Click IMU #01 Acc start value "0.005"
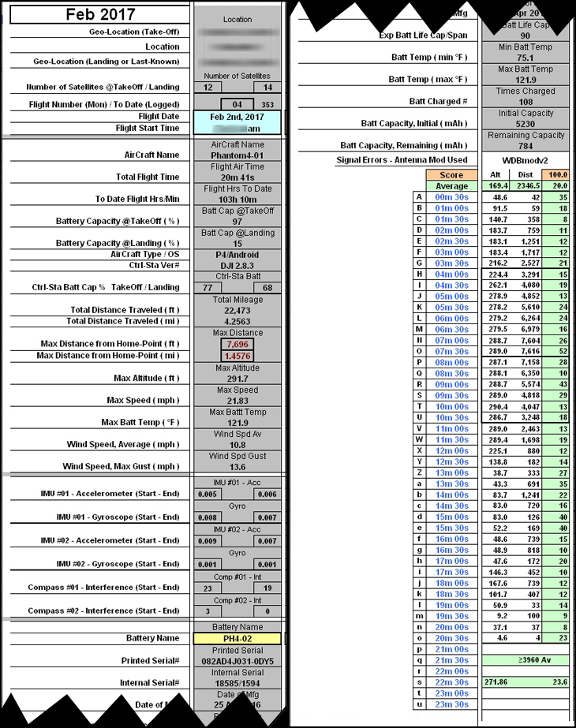This screenshot has height=728, width=576. 208,495
